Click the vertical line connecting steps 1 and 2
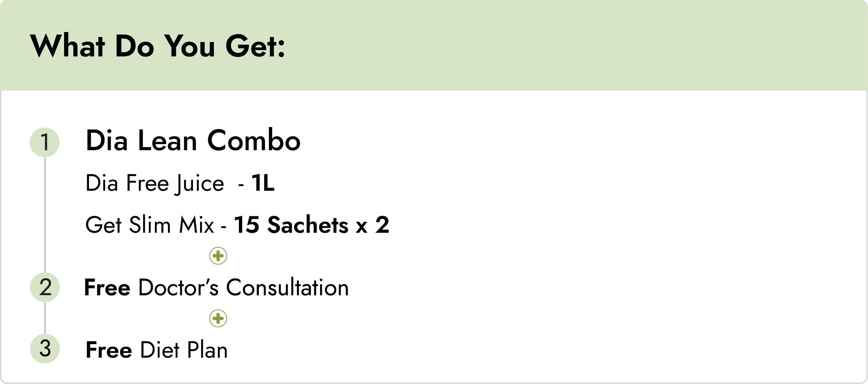 click(45, 215)
